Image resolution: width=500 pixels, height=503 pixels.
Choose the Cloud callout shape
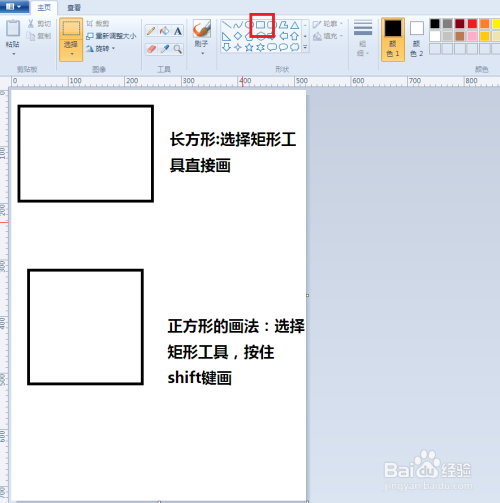point(295,47)
